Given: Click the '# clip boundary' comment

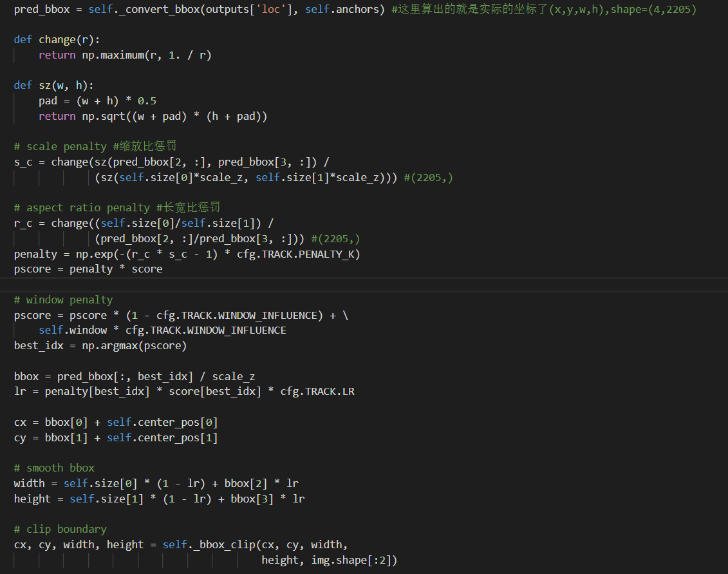Looking at the screenshot, I should pos(61,530).
